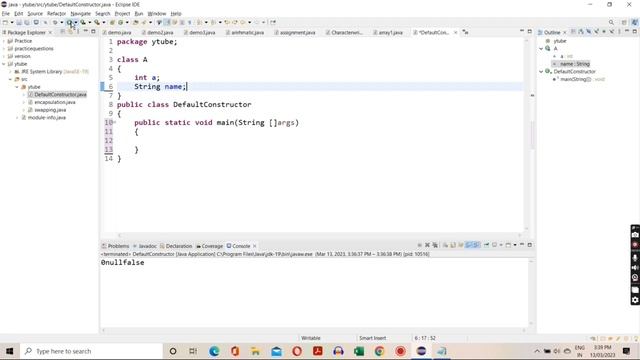Image resolution: width=640 pixels, height=360 pixels.
Task: Click the Eclipse icon in the taskbar
Action: pos(421,351)
